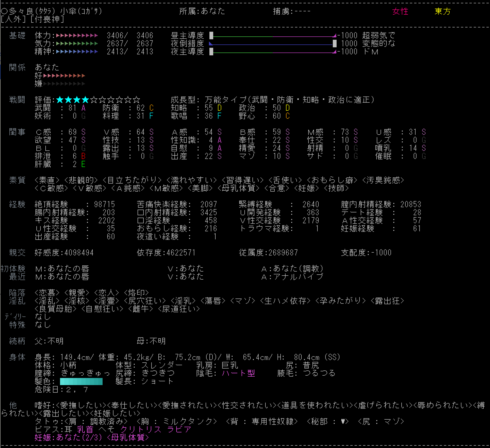The width and height of the screenshot is (490, 448).
Task: Click the <恋慕> status tag
Action: [47, 293]
